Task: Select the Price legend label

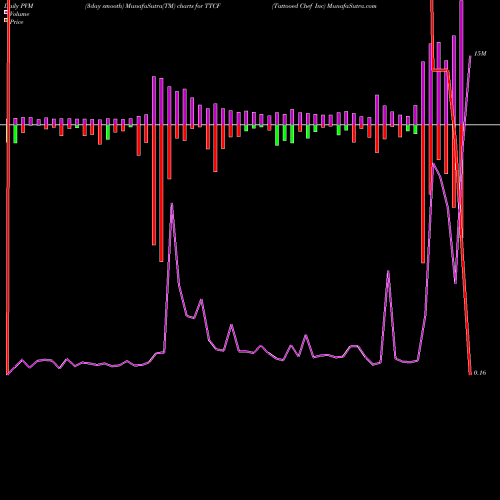Action: point(16,22)
